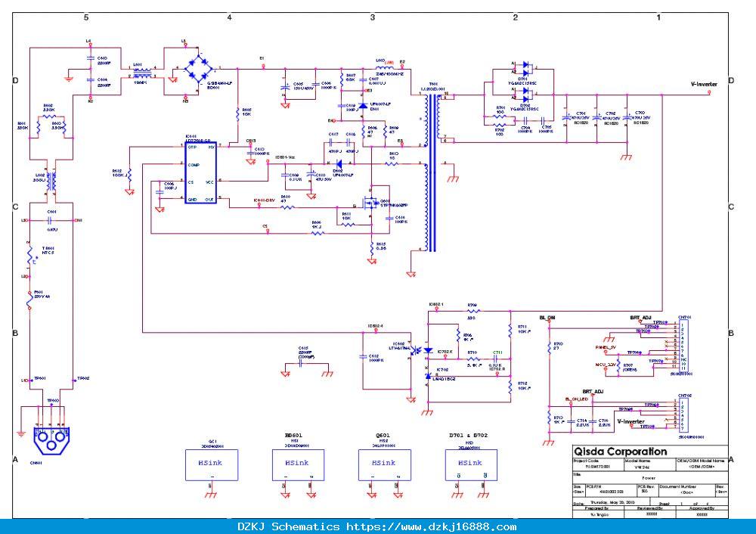The width and height of the screenshot is (756, 534).
Task: Select the D702 dual diode symbol
Action: coord(525,95)
